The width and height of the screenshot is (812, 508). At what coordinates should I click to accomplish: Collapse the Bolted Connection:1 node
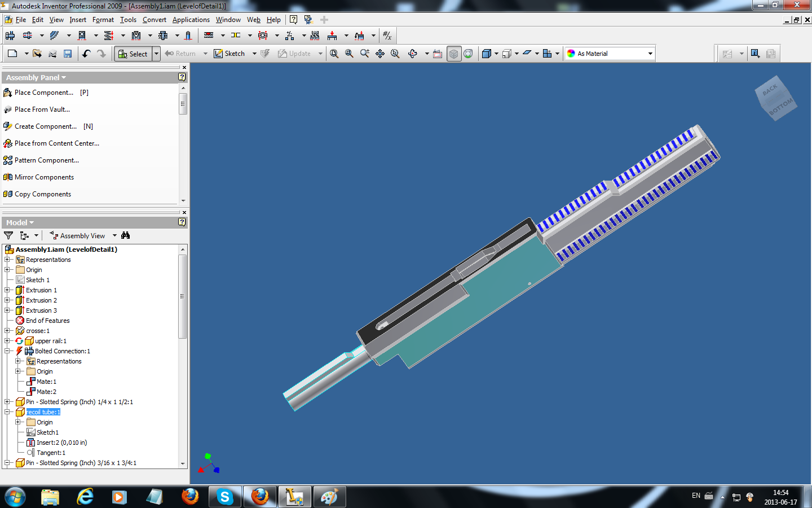(7, 351)
